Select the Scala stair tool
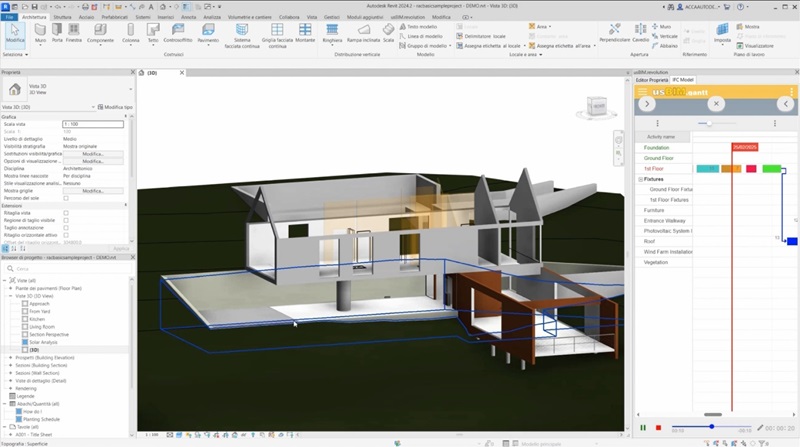The height and width of the screenshot is (447, 800). click(x=389, y=33)
